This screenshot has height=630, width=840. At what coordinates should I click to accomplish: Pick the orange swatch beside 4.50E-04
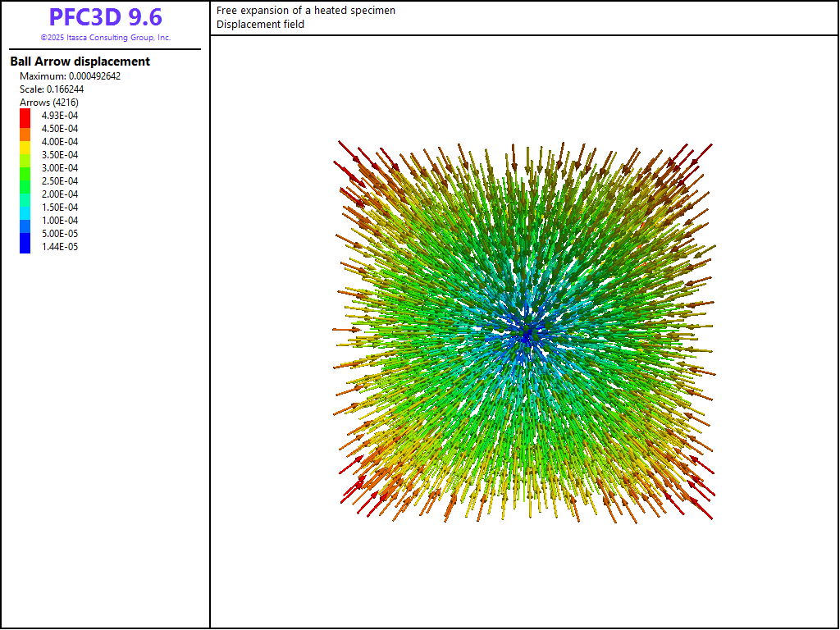(25, 131)
